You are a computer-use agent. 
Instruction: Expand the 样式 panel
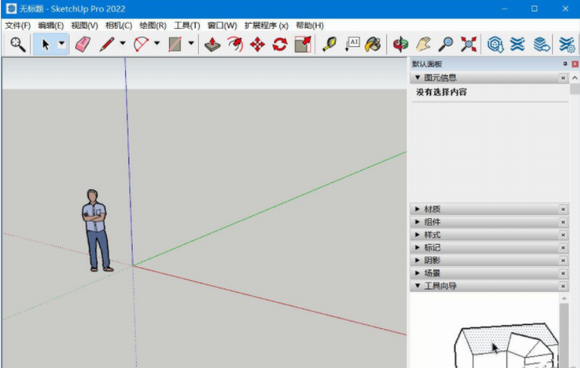click(x=417, y=234)
